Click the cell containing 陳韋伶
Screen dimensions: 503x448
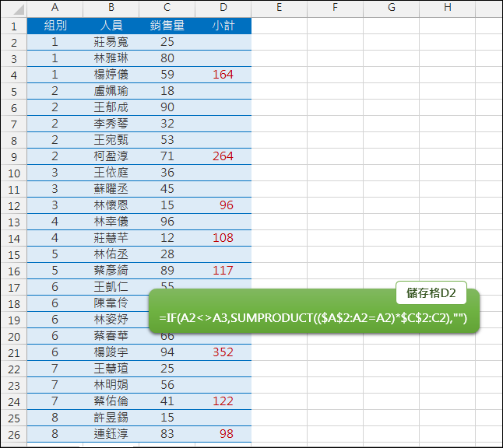(x=111, y=303)
